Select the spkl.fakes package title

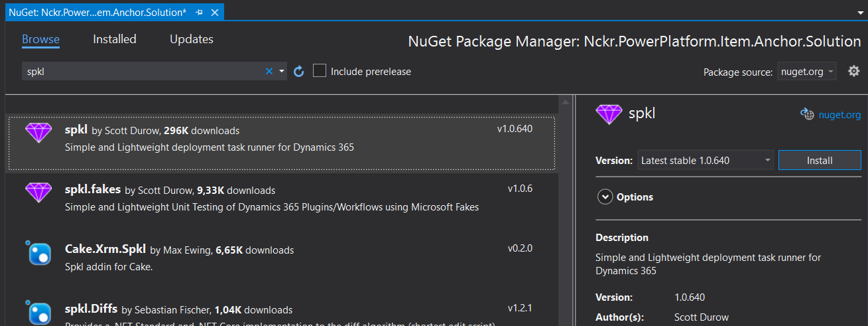click(93, 190)
